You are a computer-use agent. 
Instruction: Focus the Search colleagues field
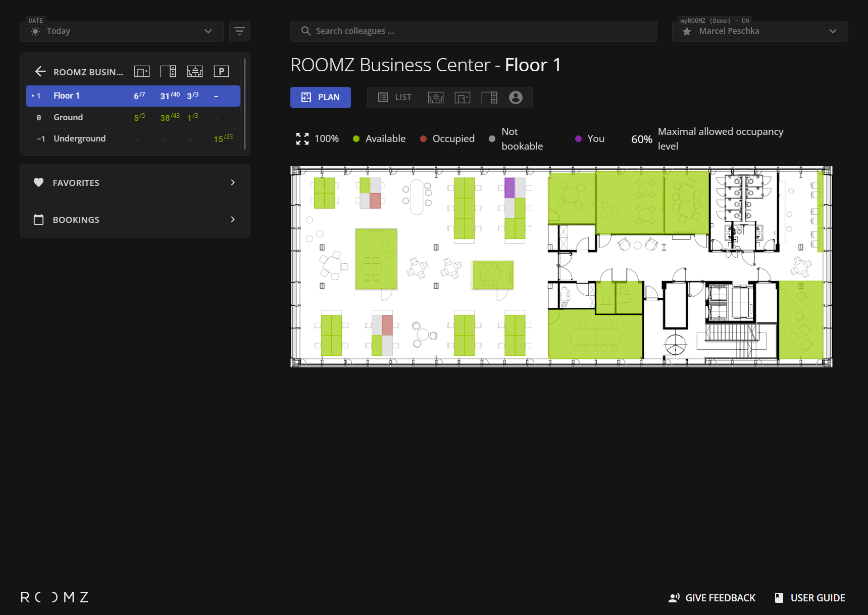(x=473, y=31)
